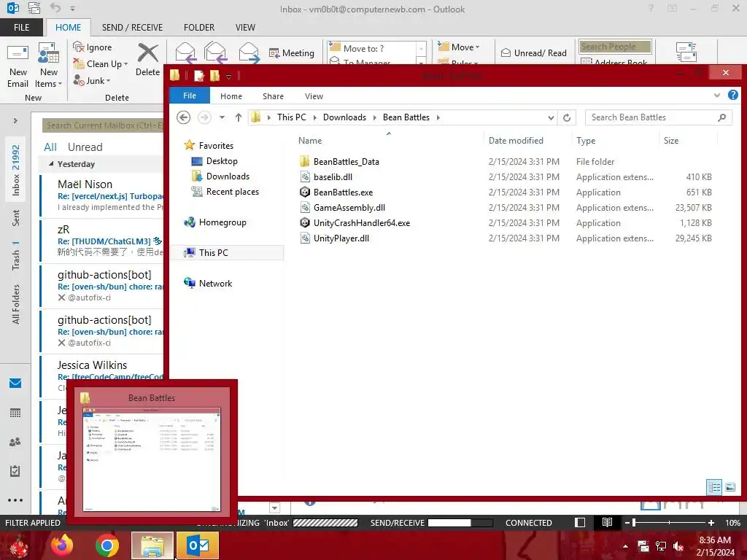Click the Forward envelope icon
Image resolution: width=747 pixels, height=560 pixels.
coord(249,52)
